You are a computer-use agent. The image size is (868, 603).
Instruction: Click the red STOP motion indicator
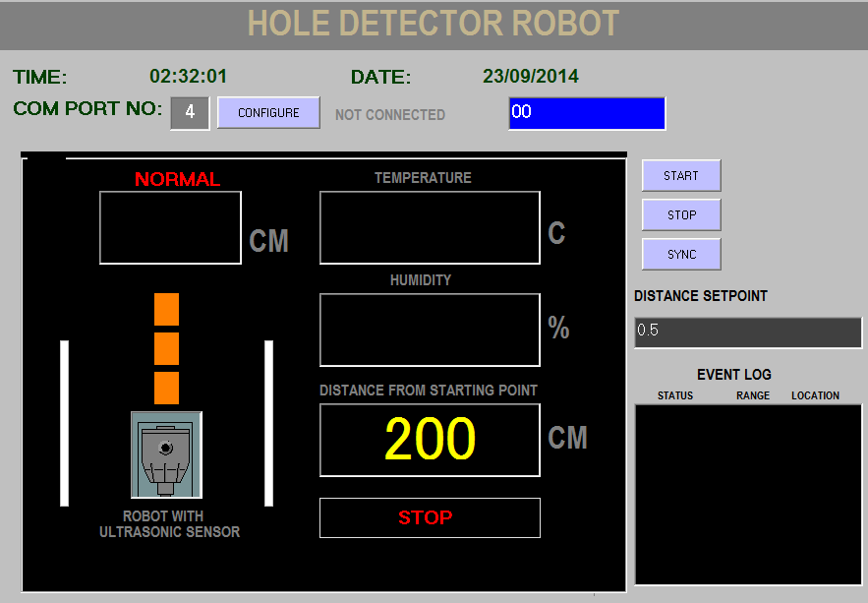430,518
